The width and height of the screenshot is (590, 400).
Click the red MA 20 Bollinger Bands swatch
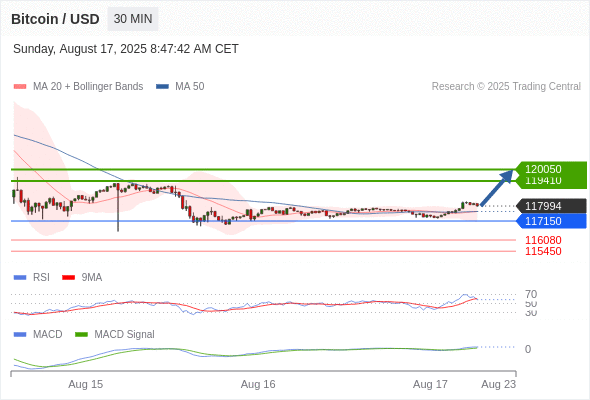[x=20, y=87]
